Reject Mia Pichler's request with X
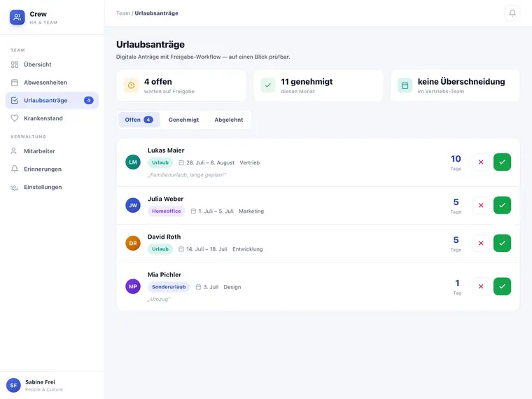 click(x=481, y=286)
